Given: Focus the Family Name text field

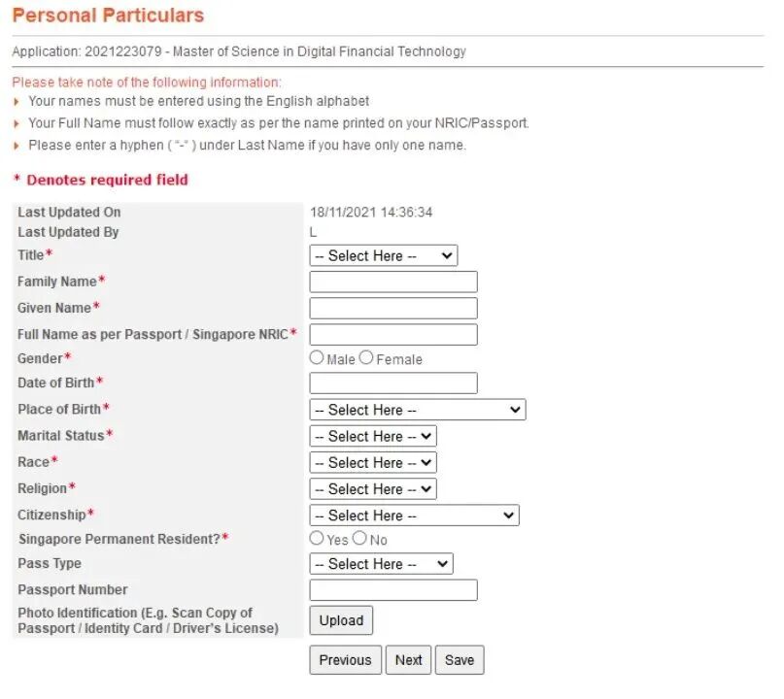Looking at the screenshot, I should pos(393,282).
